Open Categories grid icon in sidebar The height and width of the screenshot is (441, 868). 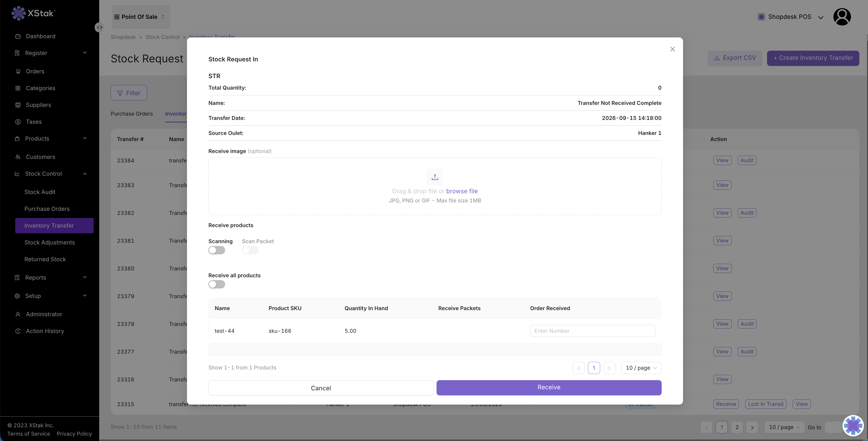18,88
